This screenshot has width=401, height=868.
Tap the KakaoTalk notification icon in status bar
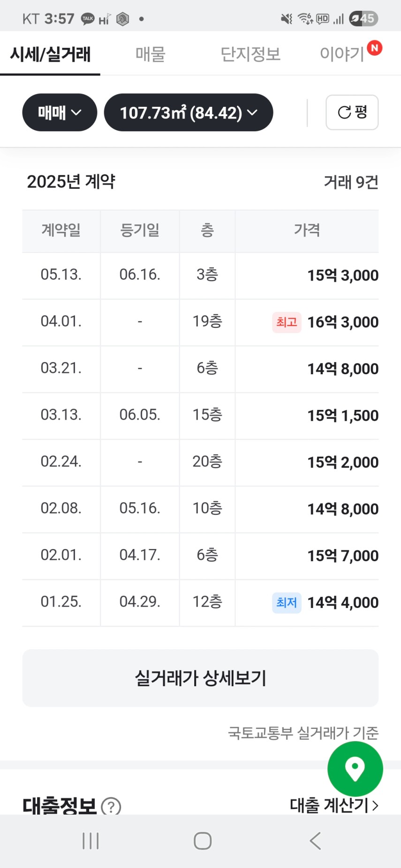pos(88,19)
